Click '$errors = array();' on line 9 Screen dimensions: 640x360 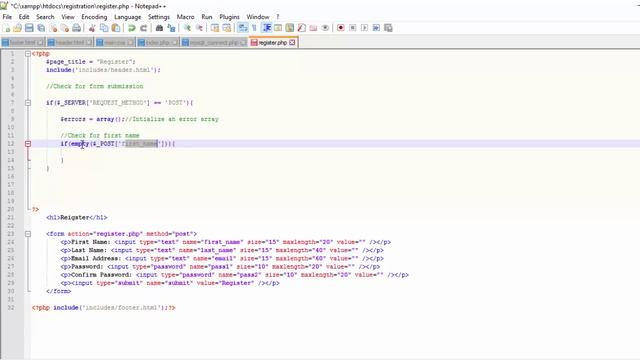pyautogui.click(x=93, y=119)
